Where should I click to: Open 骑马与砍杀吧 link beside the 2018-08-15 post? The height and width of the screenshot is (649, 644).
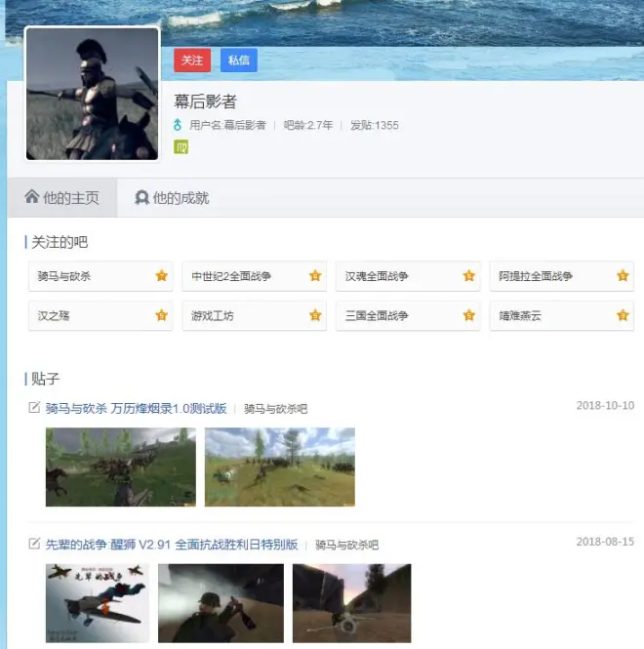tap(346, 546)
